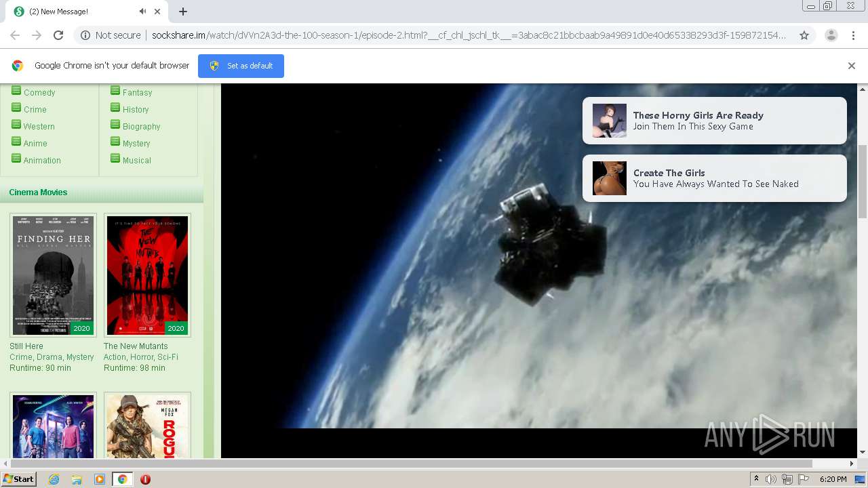This screenshot has height=488, width=868.
Task: Launch Internet Explorer from taskbar
Action: (x=54, y=479)
